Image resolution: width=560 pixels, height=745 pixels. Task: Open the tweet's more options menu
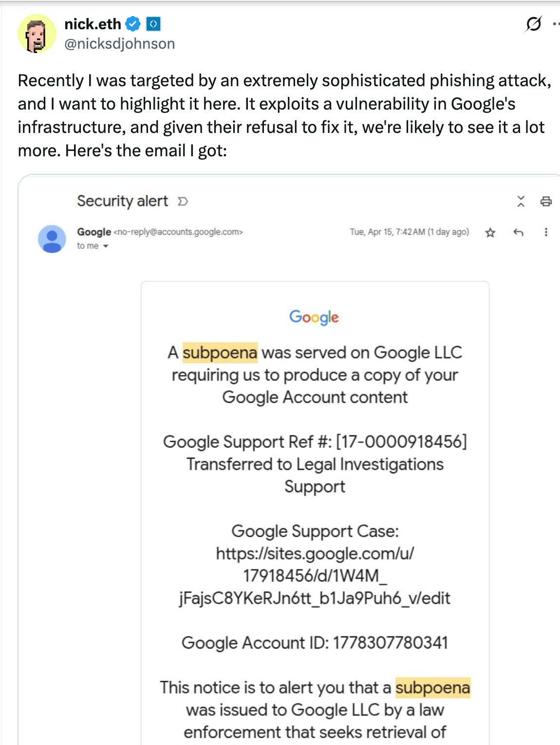[x=556, y=23]
